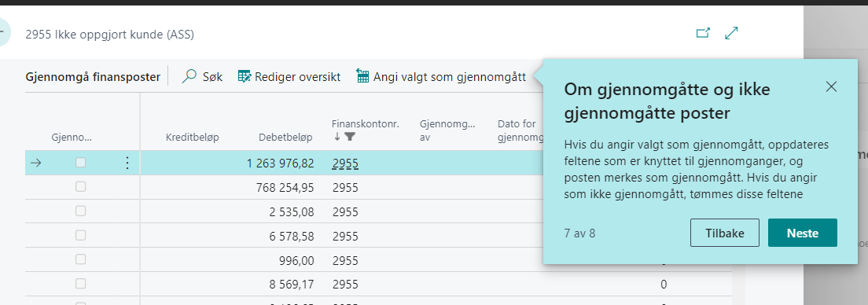
Task: Tick the Gjennomgått checkbox in the 996,00 row
Action: (x=81, y=260)
